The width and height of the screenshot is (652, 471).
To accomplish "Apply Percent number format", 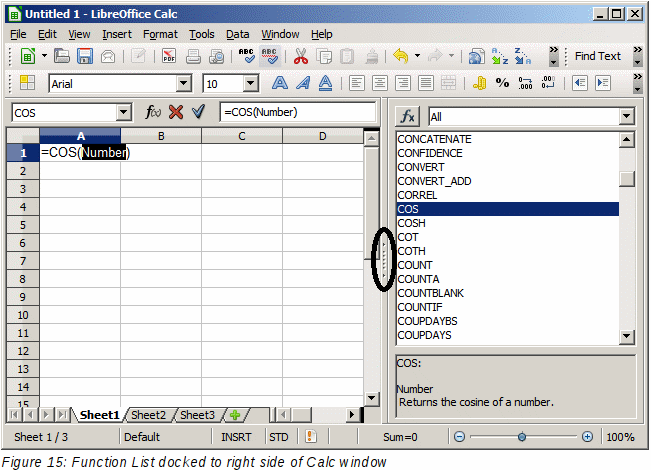I will 502,83.
